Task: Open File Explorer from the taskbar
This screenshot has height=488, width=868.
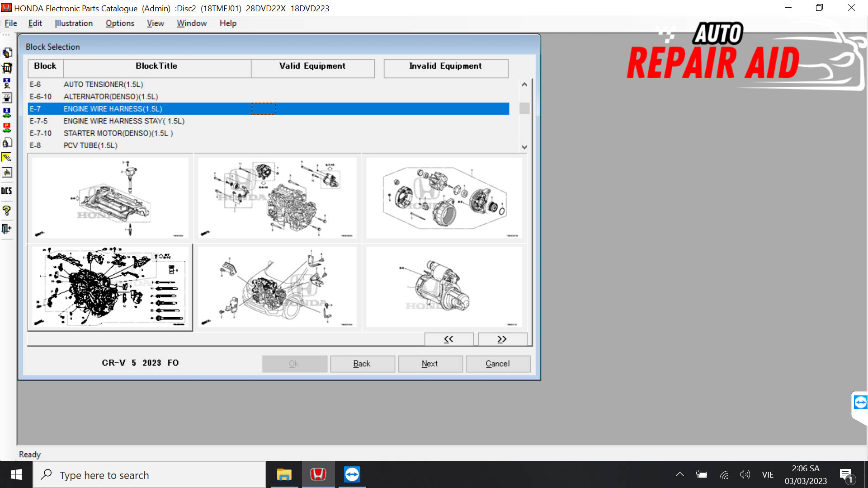Action: click(x=284, y=475)
